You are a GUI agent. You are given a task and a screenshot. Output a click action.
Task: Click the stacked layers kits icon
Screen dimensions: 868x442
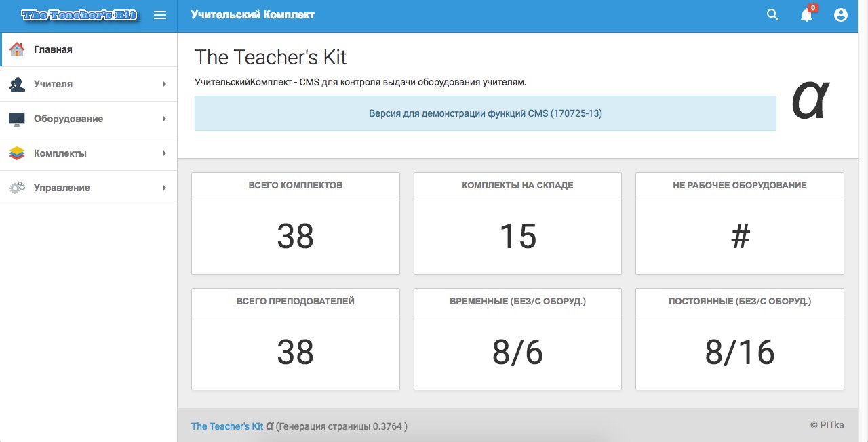coord(17,153)
